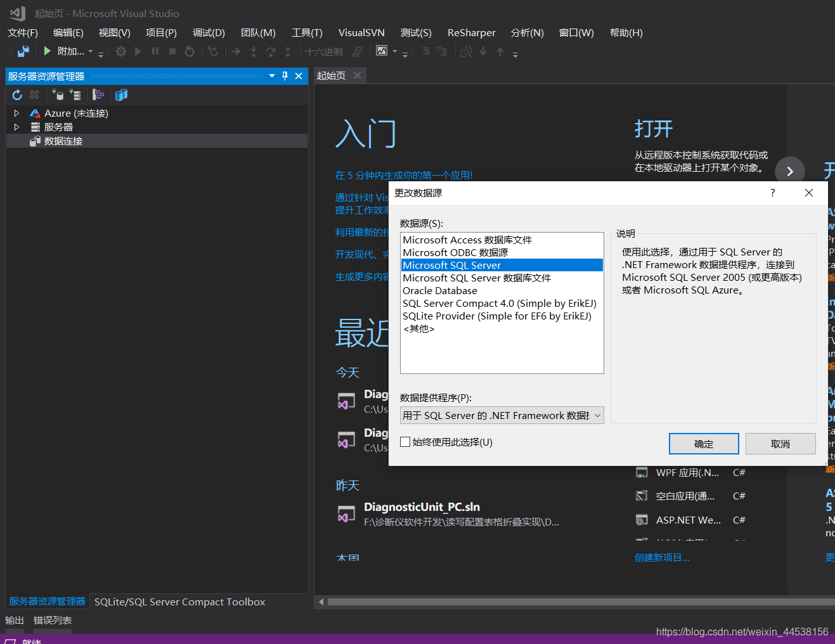
Task: Open the dropdown next to diagnostic chart icon
Action: pos(395,51)
